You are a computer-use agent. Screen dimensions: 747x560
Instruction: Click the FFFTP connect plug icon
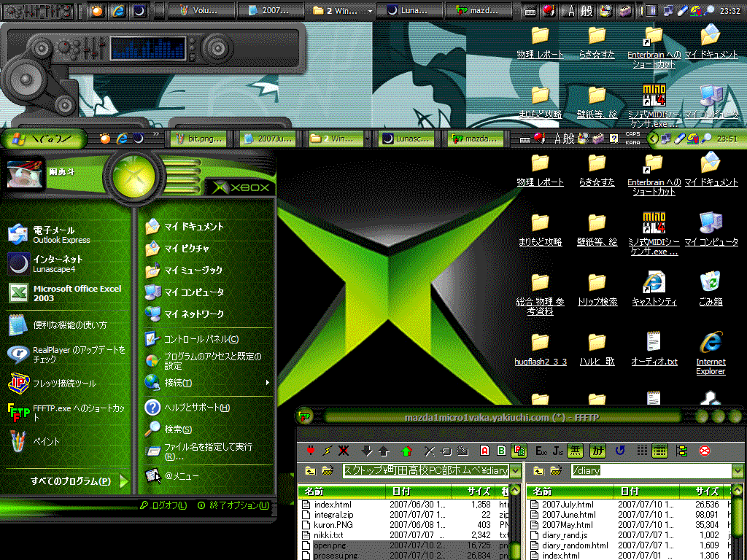311,450
